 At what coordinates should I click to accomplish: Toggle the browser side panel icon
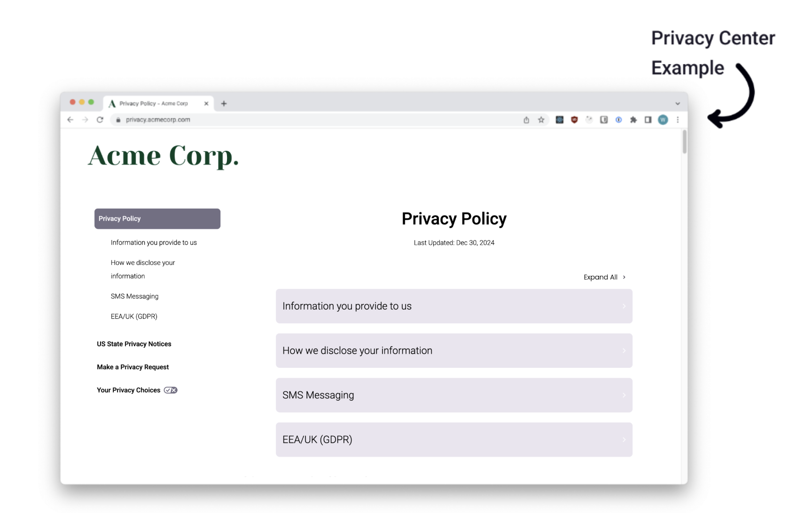pos(648,120)
